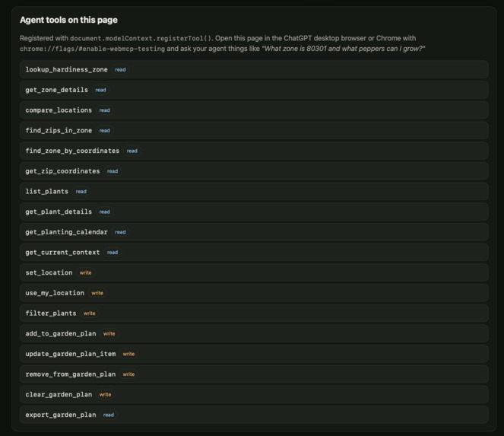
Task: Click the read badge beside get_current_context
Action: (x=113, y=252)
